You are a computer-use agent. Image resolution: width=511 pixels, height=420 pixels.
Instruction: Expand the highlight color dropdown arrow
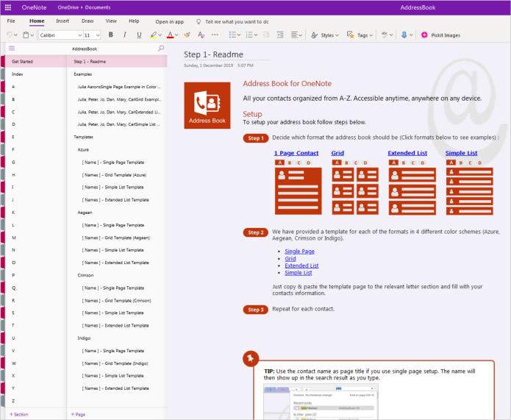click(160, 35)
